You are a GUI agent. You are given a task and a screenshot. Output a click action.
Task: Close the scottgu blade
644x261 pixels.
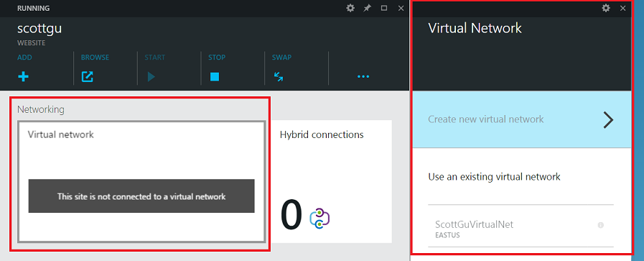(x=401, y=8)
